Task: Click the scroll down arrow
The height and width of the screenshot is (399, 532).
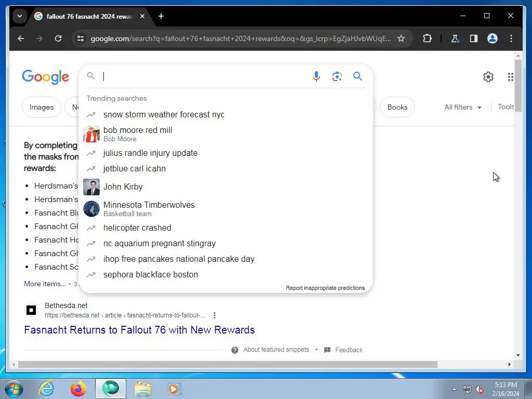Action: pos(518,355)
